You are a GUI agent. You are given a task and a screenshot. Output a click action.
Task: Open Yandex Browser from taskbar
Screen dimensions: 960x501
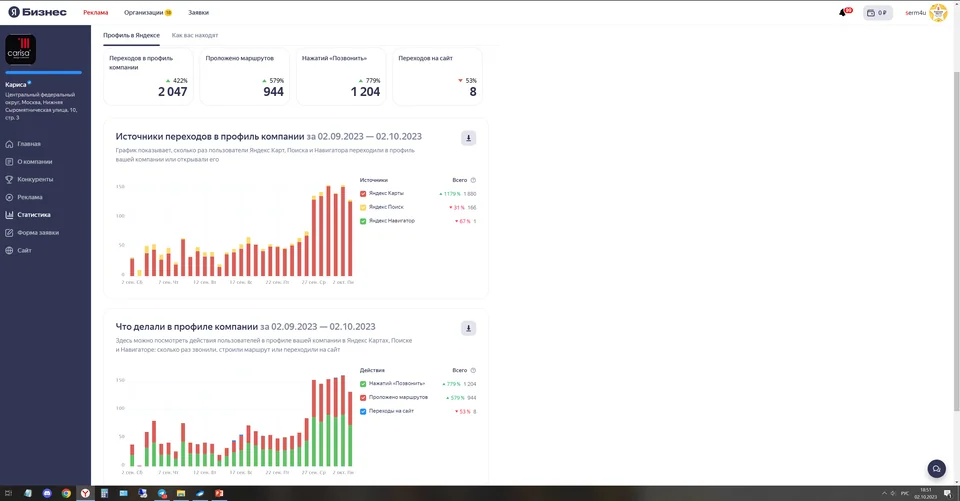tap(85, 493)
